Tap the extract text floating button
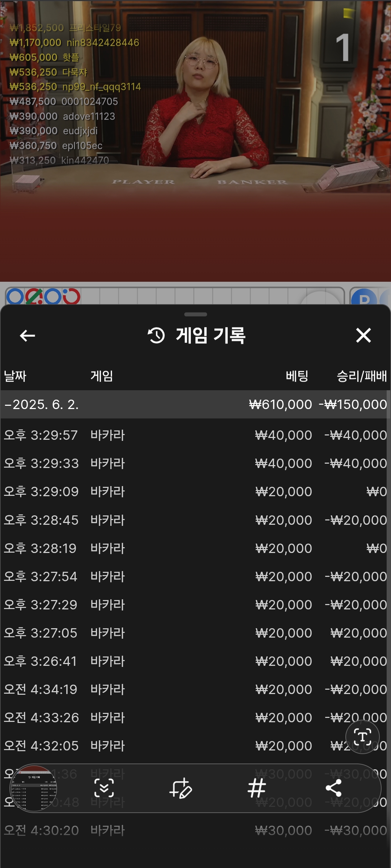Screen dimensions: 391x868 [x=362, y=736]
